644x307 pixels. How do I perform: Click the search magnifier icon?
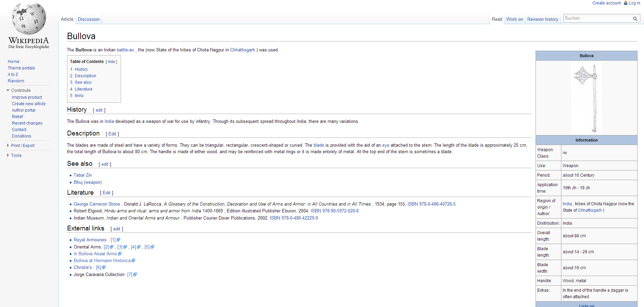click(635, 19)
